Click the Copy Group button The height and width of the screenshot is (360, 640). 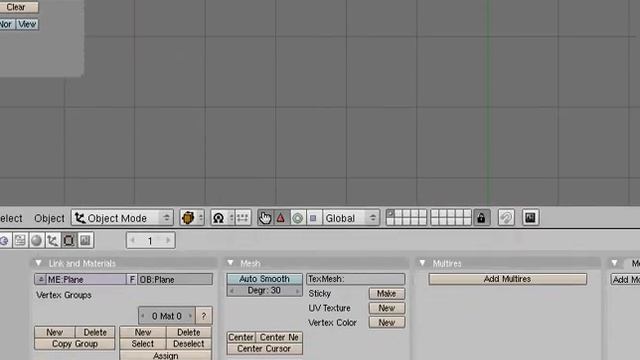tap(75, 344)
